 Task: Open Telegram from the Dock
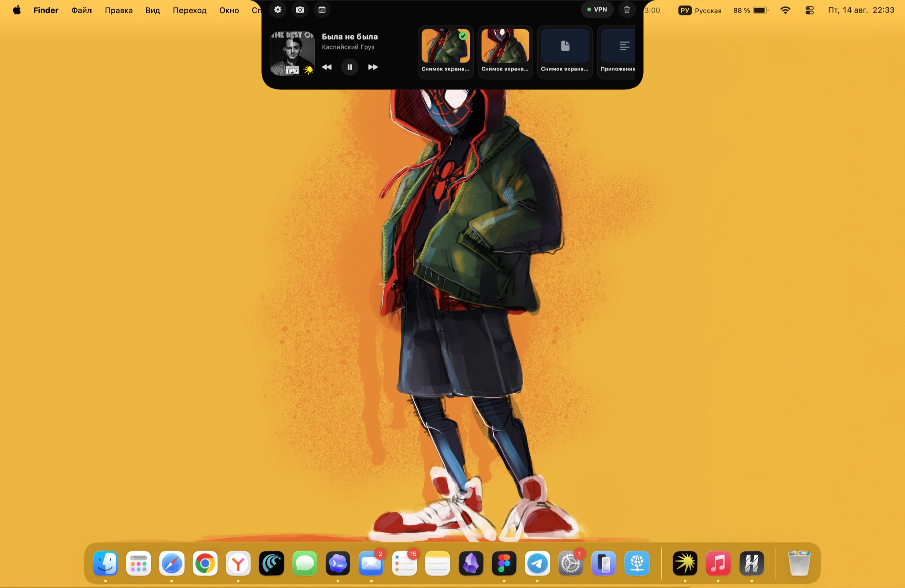click(537, 563)
